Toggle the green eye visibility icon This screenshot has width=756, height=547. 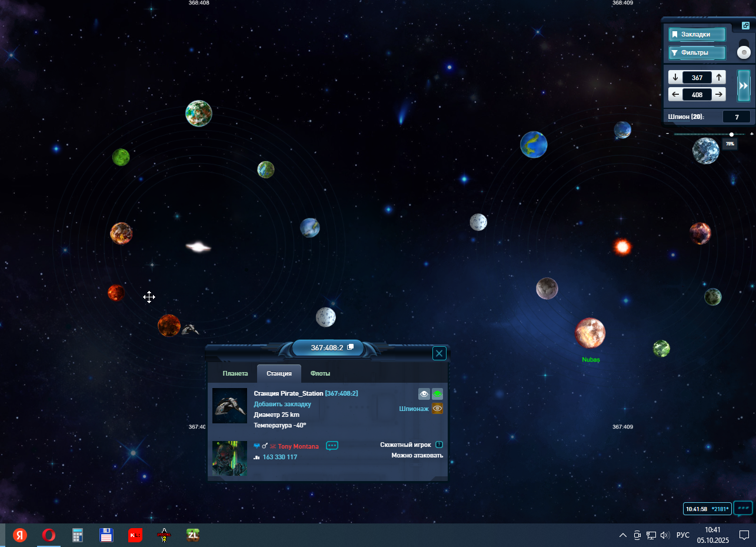[x=437, y=394]
